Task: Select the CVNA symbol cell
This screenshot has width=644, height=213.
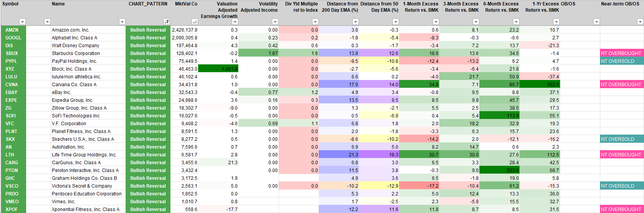Action: (14, 85)
